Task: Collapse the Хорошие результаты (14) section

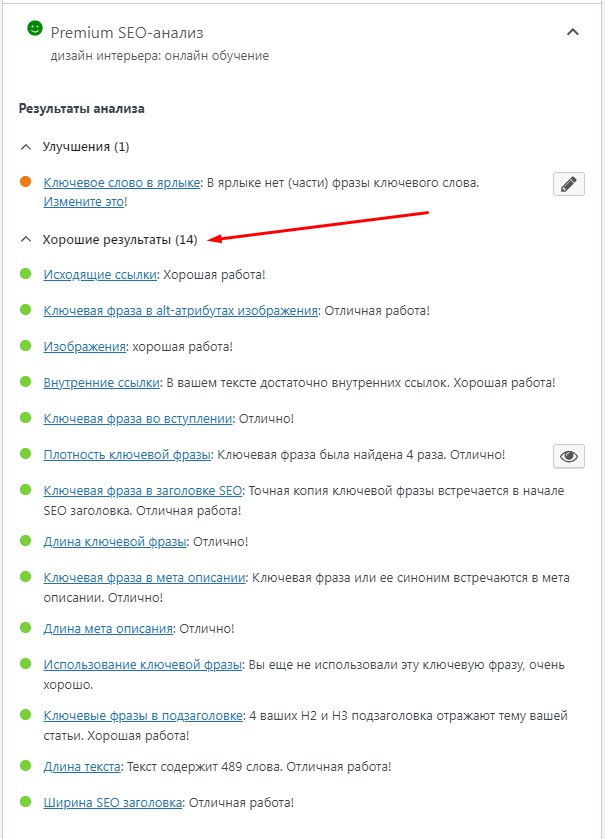Action: click(x=26, y=240)
